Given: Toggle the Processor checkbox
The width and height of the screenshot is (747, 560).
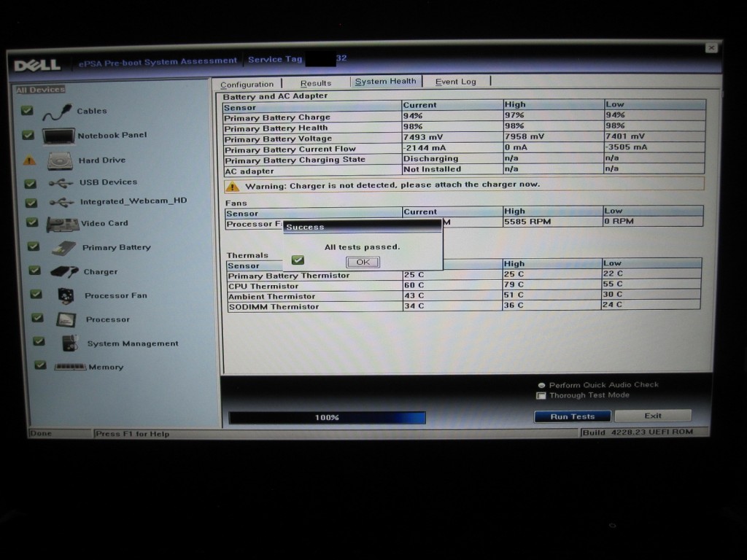Looking at the screenshot, I should [38, 318].
